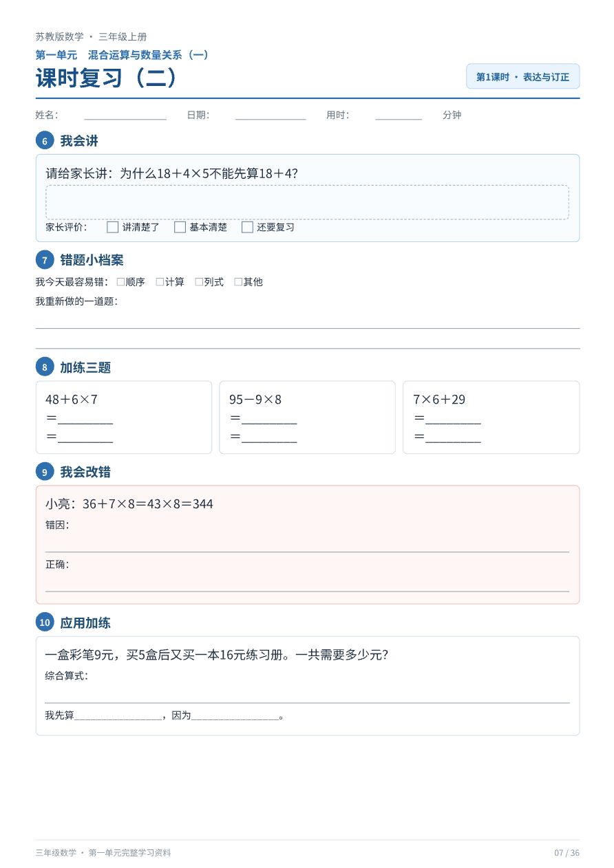The height and width of the screenshot is (868, 614).
Task: Click the label 我重新做的一道题
Action: coord(76,301)
